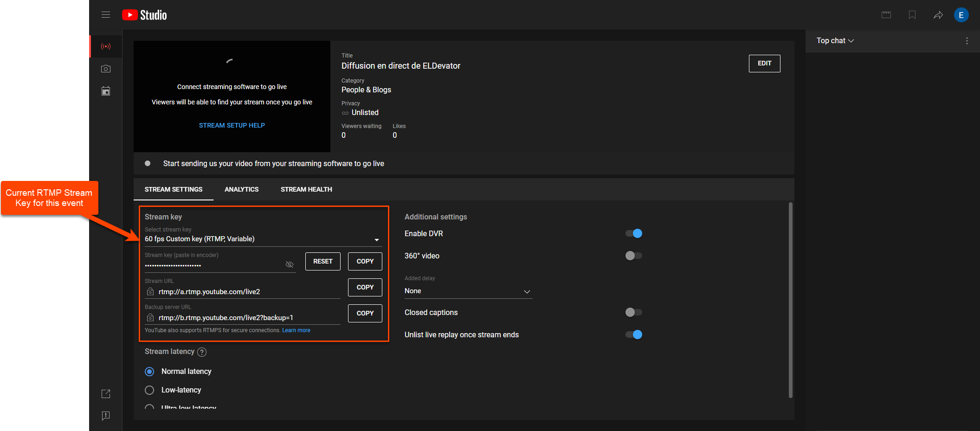Toggle the Closed captions switch
This screenshot has height=431, width=980.
(634, 312)
